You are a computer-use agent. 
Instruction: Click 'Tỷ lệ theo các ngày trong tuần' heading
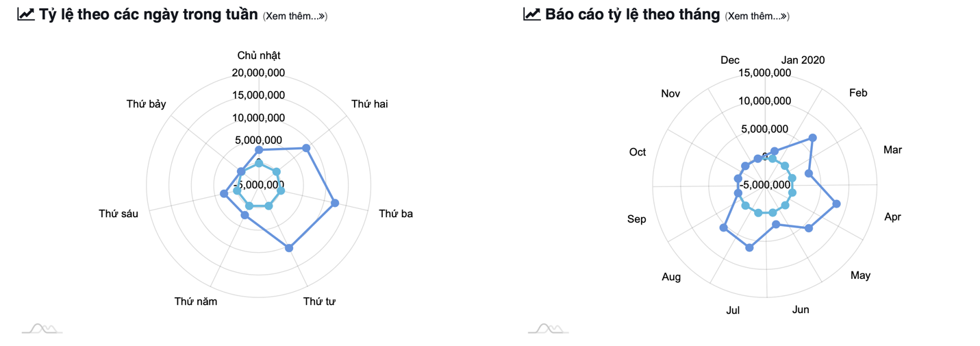(149, 14)
